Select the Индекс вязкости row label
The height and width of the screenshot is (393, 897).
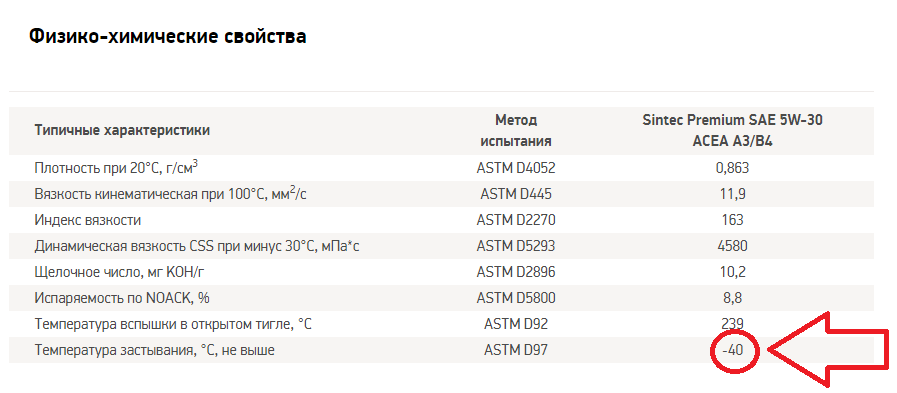[x=88, y=220]
